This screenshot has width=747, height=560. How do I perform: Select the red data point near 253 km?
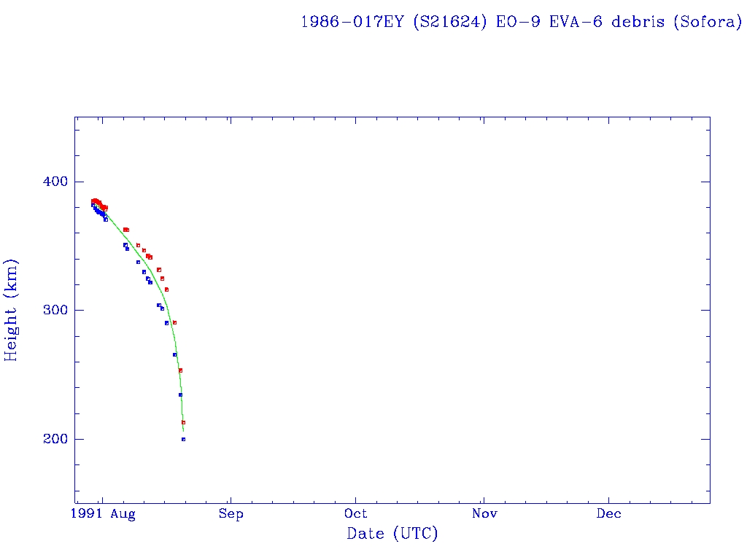[180, 370]
